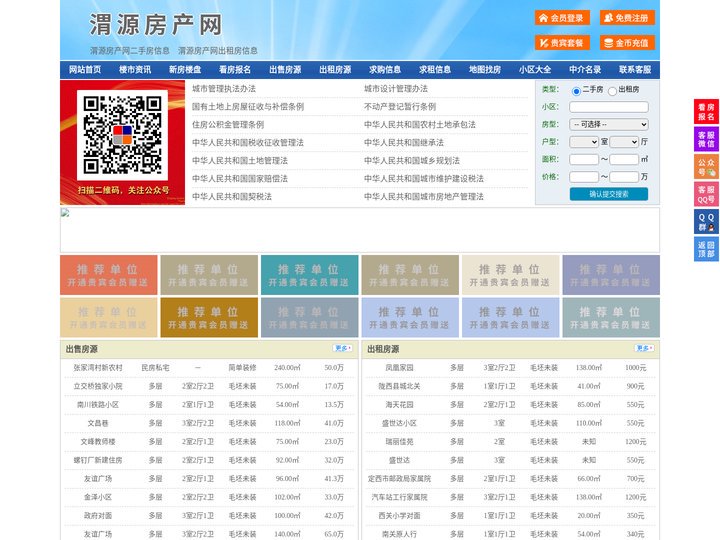Open the 中华人民共和国契税法 link
720x540 pixels.
click(x=232, y=197)
